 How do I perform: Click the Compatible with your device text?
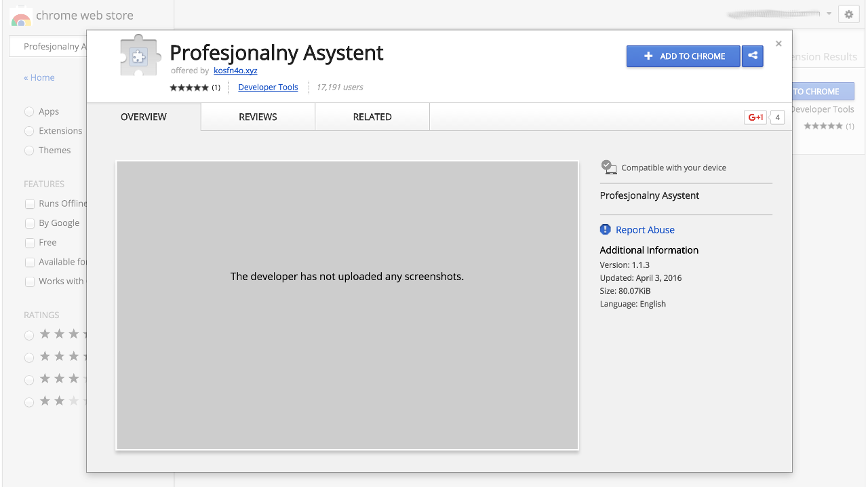click(673, 168)
